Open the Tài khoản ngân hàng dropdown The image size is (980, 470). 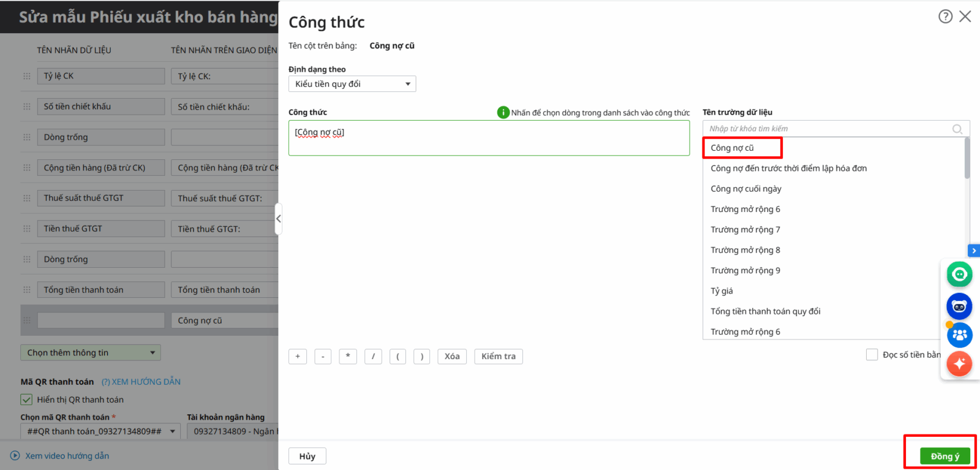tap(233, 431)
